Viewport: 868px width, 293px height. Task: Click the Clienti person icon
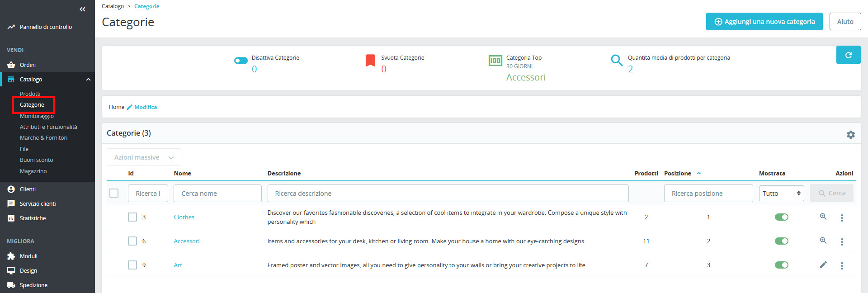(x=11, y=189)
